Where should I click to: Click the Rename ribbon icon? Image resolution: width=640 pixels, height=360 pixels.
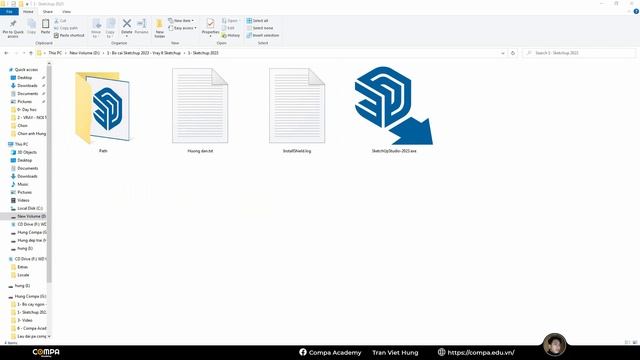point(141,24)
